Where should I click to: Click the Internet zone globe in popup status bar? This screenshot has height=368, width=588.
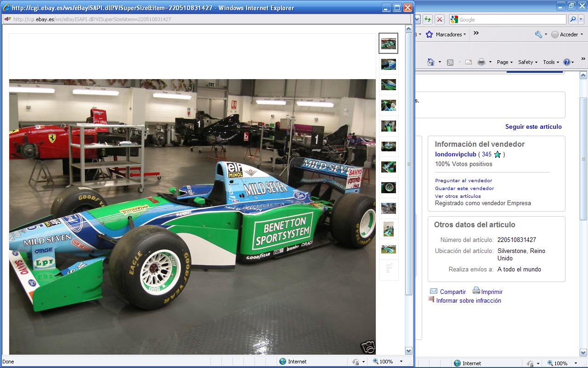point(283,362)
